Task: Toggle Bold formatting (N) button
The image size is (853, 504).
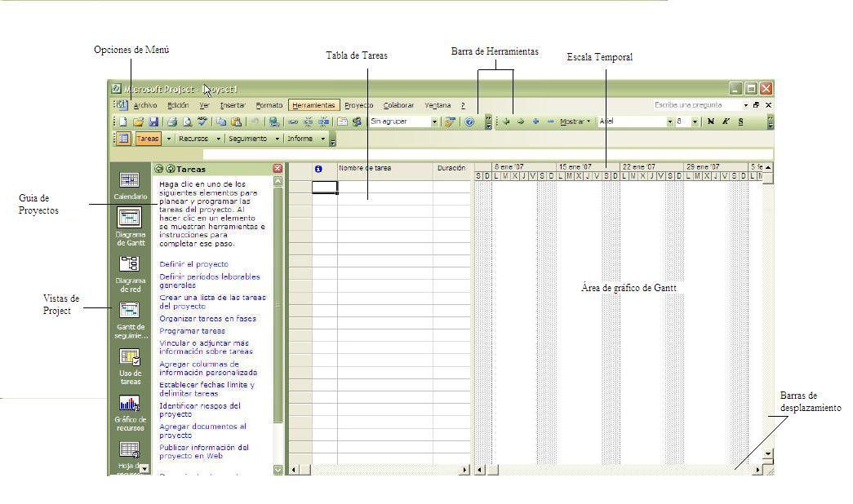Action: 711,122
